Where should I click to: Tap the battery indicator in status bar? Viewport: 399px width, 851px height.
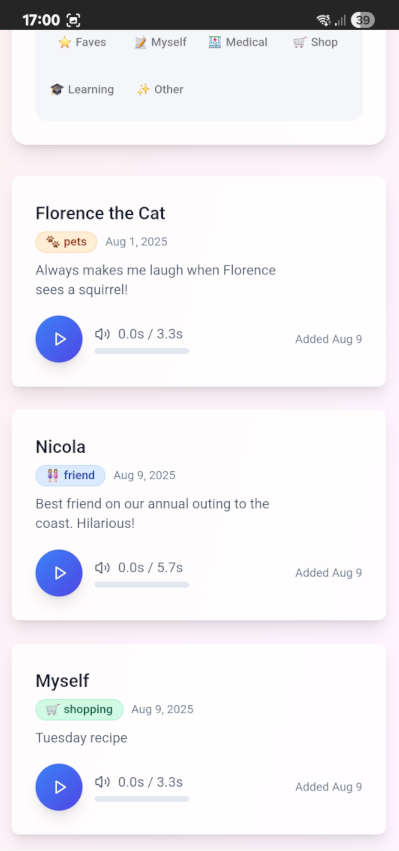[363, 21]
